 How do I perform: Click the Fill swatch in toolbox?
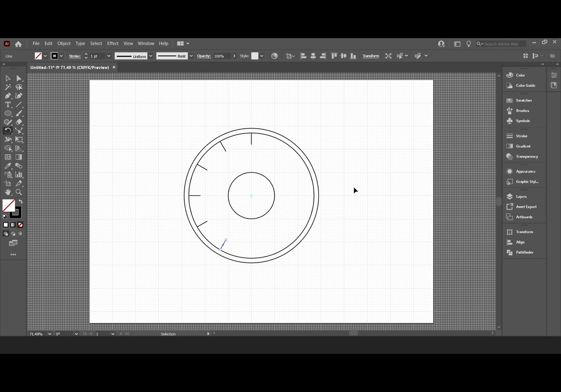pyautogui.click(x=9, y=205)
